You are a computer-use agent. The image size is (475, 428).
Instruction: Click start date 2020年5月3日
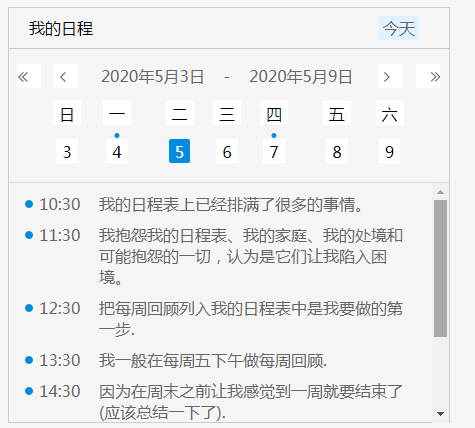click(153, 76)
